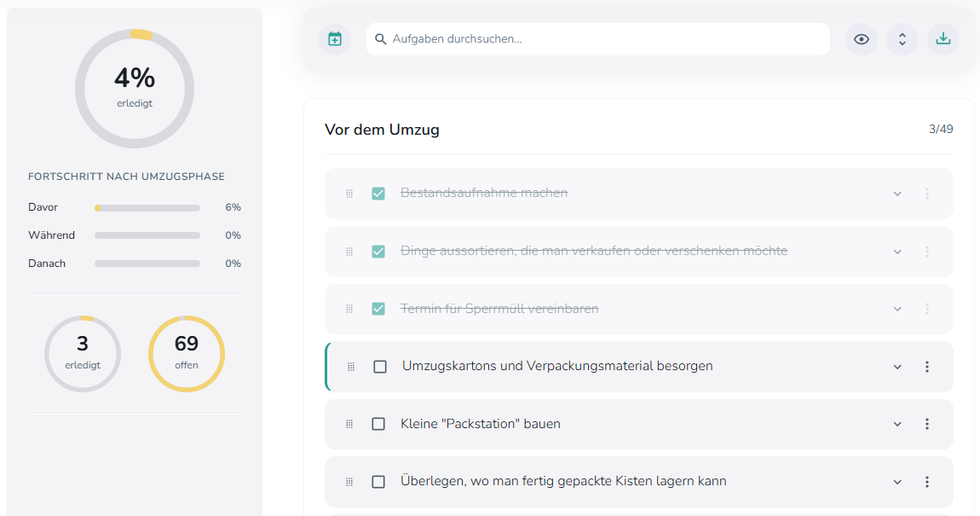Image resolution: width=980 pixels, height=516 pixels.
Task: Click drag handle of 'Dinge aussortieren' task
Action: coord(349,252)
